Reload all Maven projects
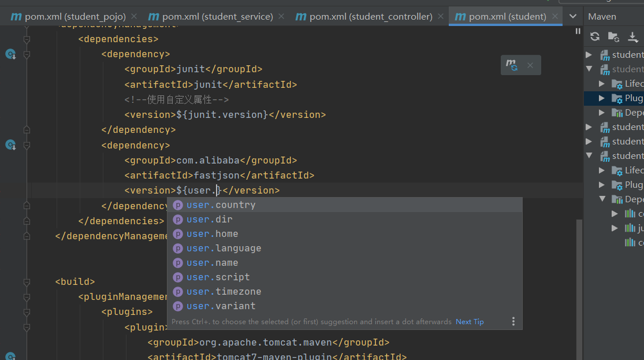This screenshot has height=360, width=644. 595,36
